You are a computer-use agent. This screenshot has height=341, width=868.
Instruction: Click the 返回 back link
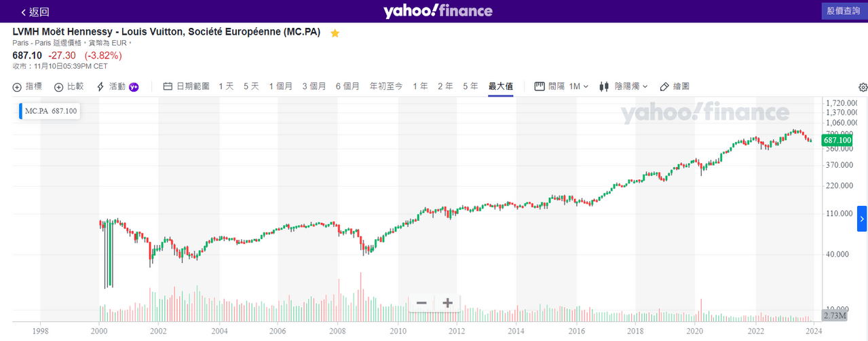[35, 12]
